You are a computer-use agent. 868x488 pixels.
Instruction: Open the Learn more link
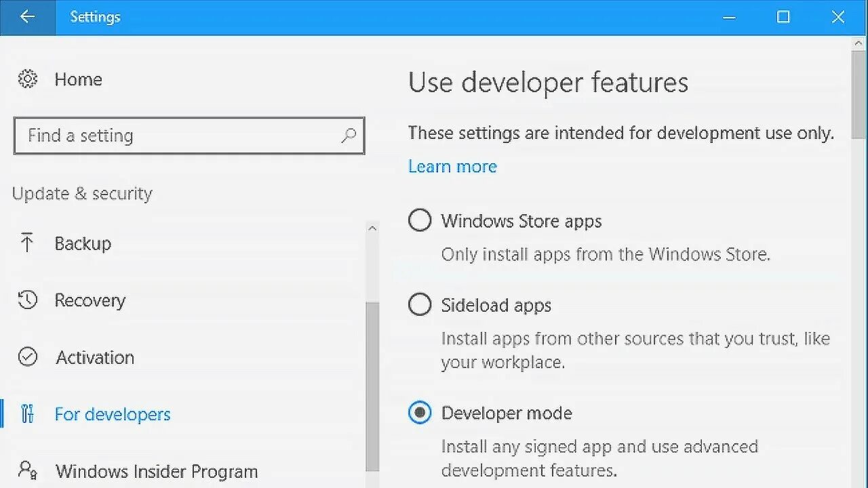pos(452,166)
